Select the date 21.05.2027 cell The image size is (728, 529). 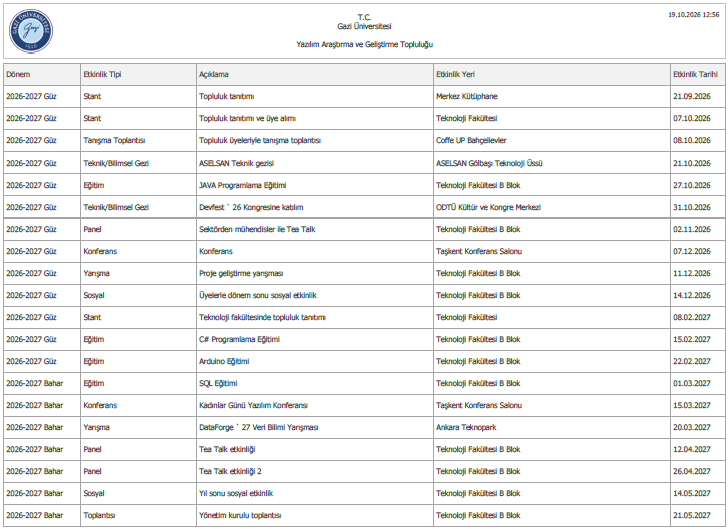697,515
